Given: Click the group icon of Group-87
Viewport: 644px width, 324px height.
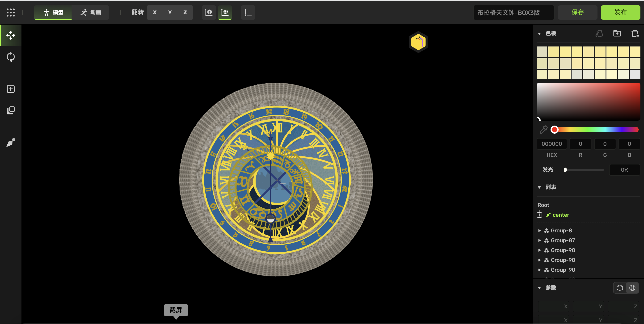Looking at the screenshot, I should [x=547, y=240].
